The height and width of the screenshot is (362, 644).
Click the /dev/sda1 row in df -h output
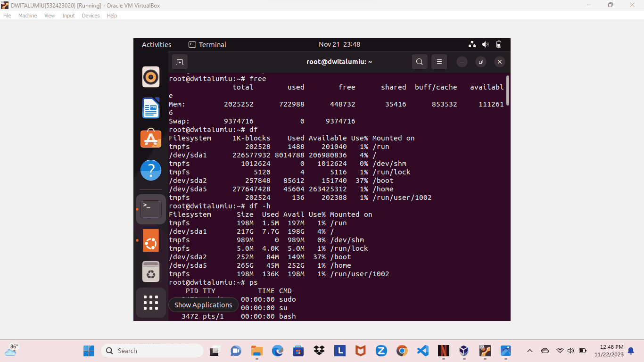pos(252,231)
